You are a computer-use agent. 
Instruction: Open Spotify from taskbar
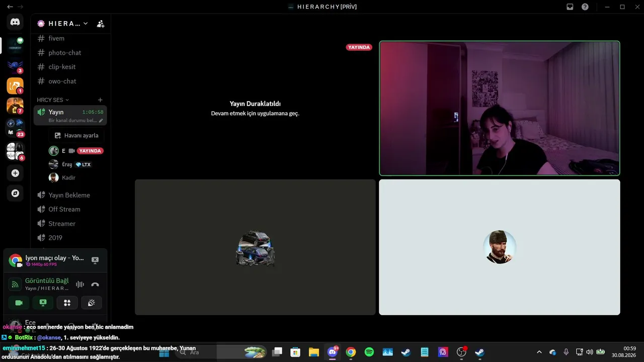(369, 352)
